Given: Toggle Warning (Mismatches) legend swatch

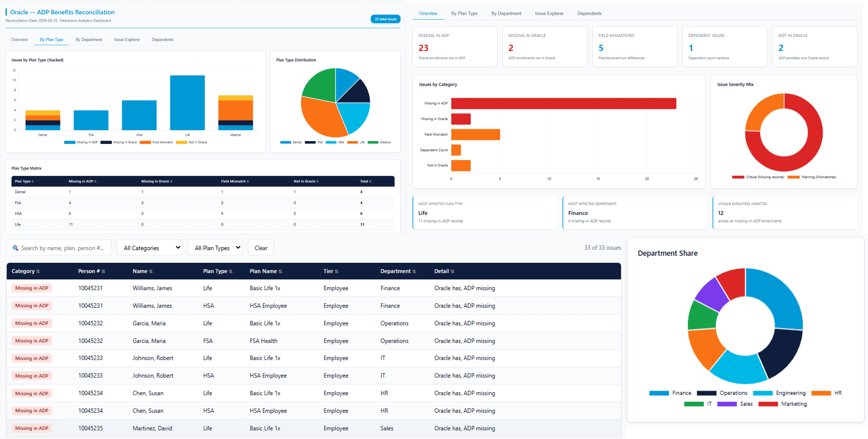Looking at the screenshot, I should tap(794, 177).
